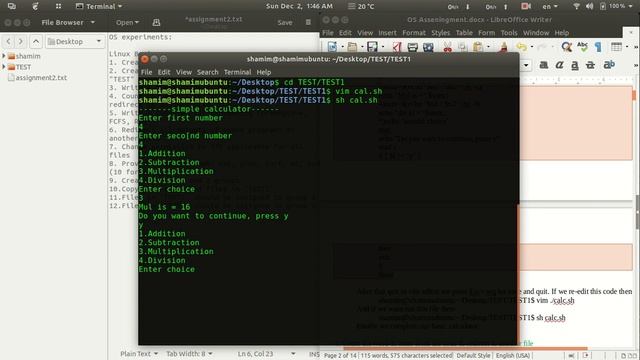
Task: Go forward in the file browser panel
Action: point(20,41)
